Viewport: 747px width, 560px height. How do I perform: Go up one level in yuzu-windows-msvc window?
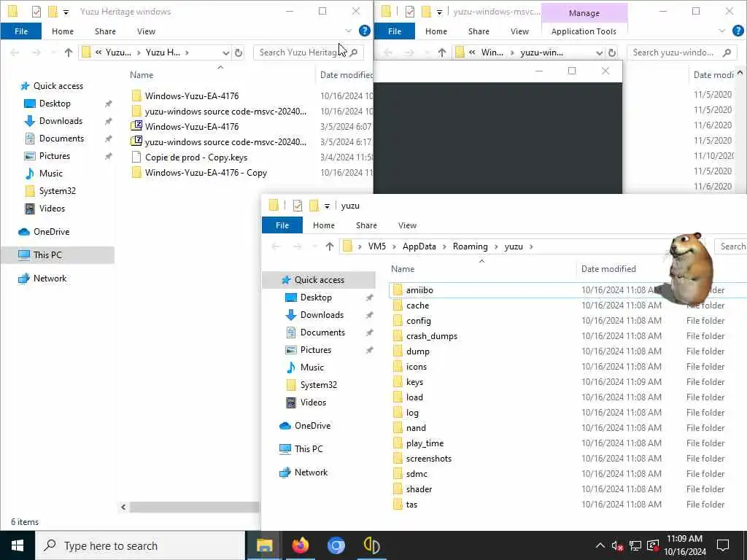[x=442, y=52]
